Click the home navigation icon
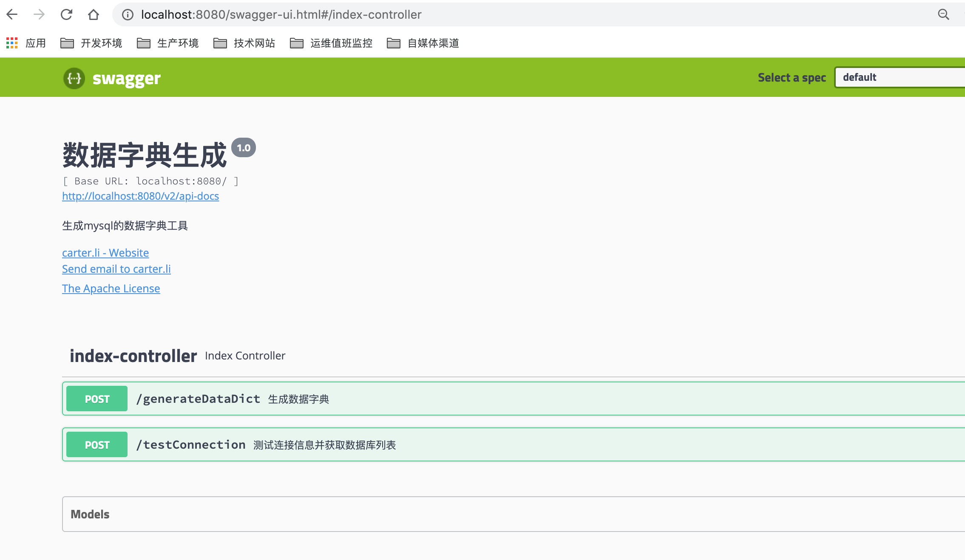Screen dimensions: 965x560 94,14
